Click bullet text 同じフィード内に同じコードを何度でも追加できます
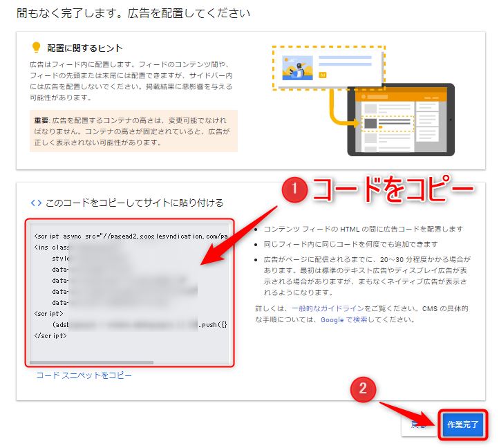The width and height of the screenshot is (499, 448). 350,244
